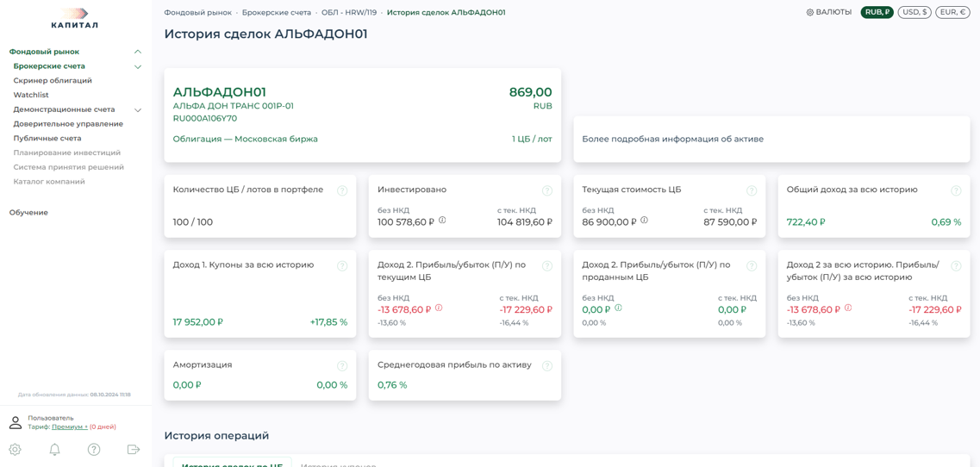The width and height of the screenshot is (980, 467).
Task: Click info icon beside 100 578,60 ₽
Action: pos(442,220)
